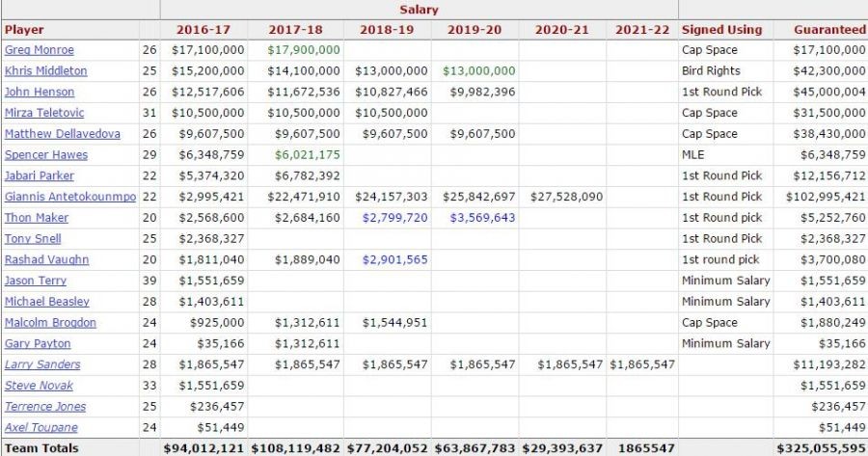The height and width of the screenshot is (456, 868).
Task: Open Larry Sanders player link
Action: (x=42, y=364)
